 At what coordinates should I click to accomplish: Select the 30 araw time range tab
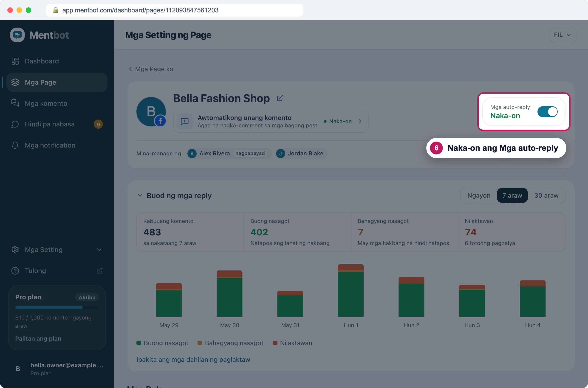tap(546, 195)
